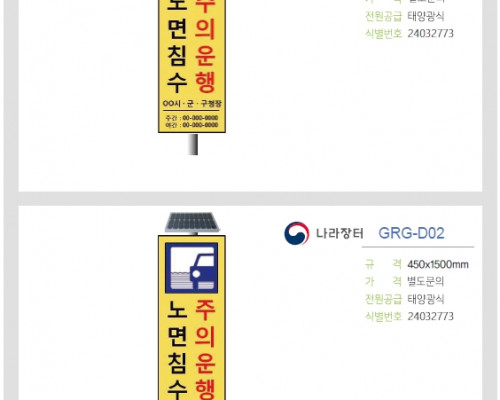Click the 나라장터 taegeuk logo icon
Viewport: 500px width, 400px height.
click(x=296, y=233)
